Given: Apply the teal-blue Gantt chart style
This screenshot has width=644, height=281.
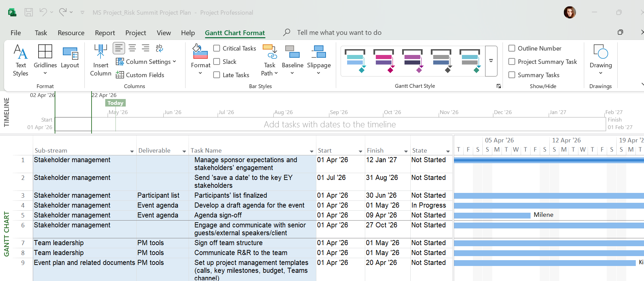Looking at the screenshot, I should 355,61.
